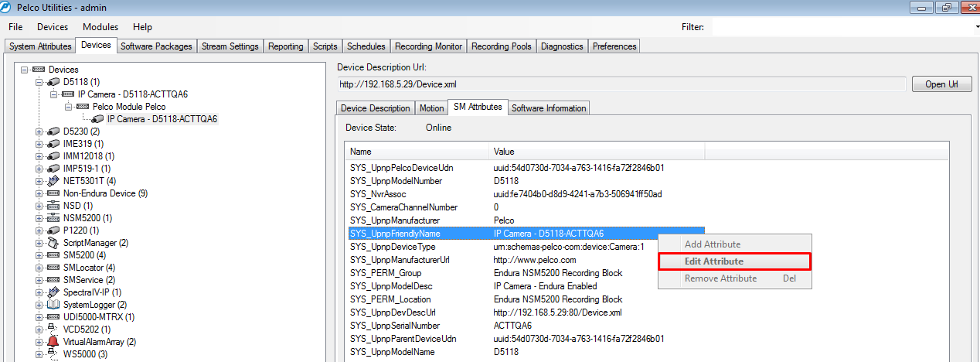This screenshot has height=362, width=980.
Task: Click the SpectraIV-IP device icon
Action: 53,292
